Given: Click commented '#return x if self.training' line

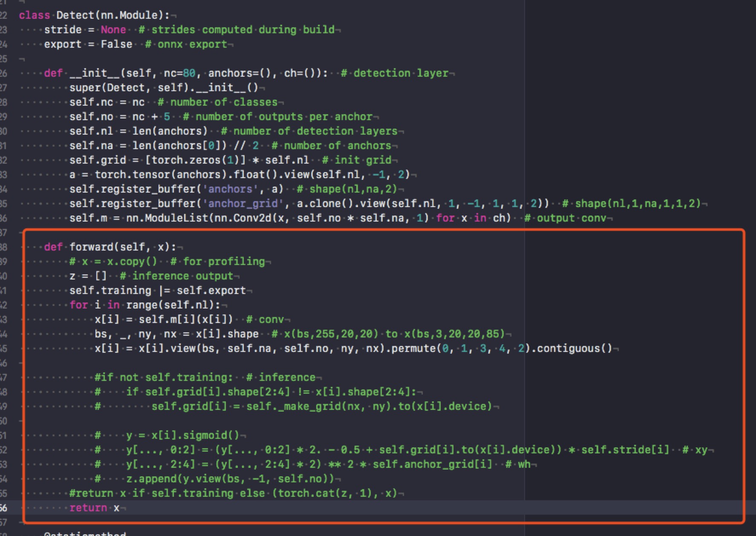Looking at the screenshot, I should (x=234, y=493).
